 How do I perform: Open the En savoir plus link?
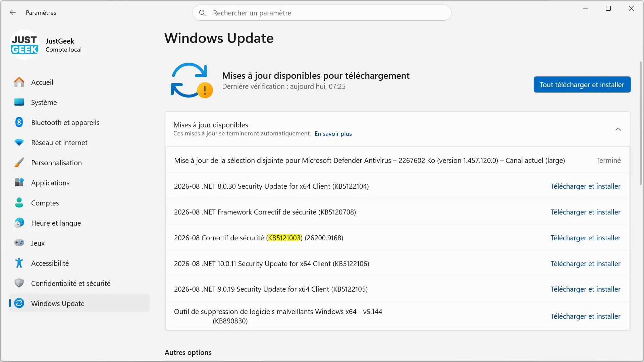click(x=333, y=134)
